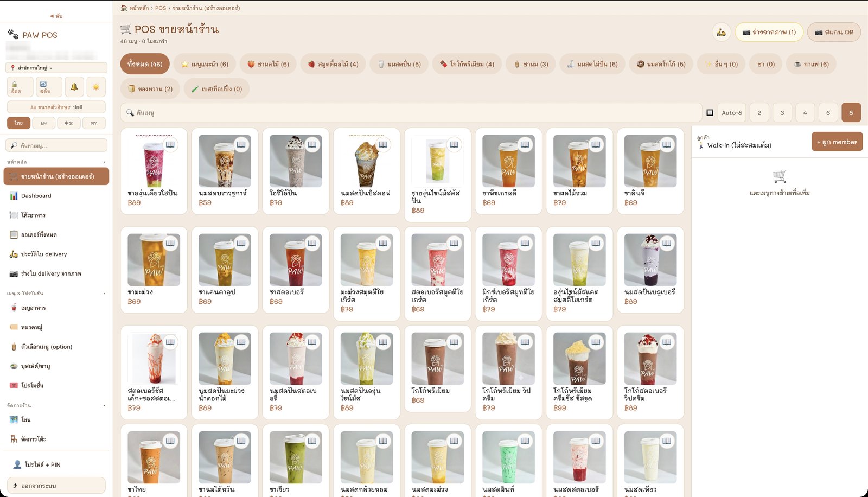Open บุฟเฟ่ต์/ชาบู page
The image size is (868, 497).
click(x=56, y=366)
